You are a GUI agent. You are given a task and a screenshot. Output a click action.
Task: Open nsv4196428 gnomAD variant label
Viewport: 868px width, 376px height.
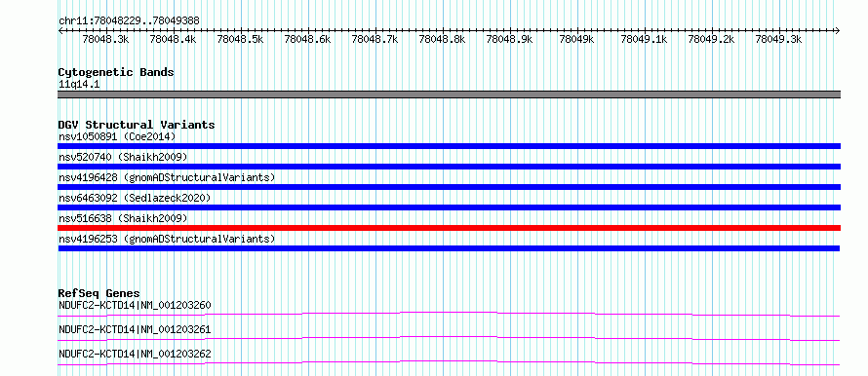(x=167, y=177)
